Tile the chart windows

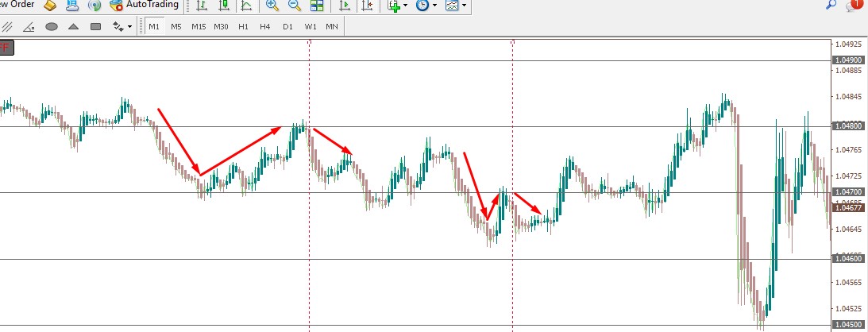click(x=317, y=6)
